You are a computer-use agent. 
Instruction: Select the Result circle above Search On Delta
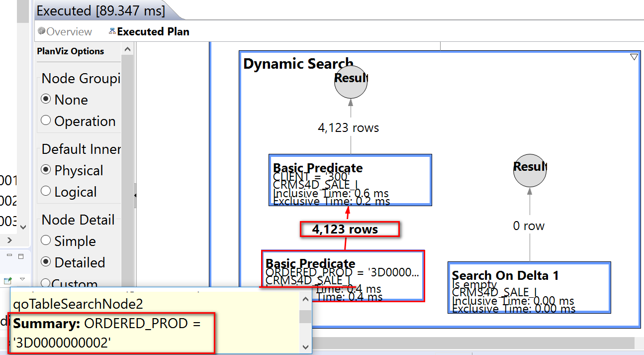(x=530, y=170)
